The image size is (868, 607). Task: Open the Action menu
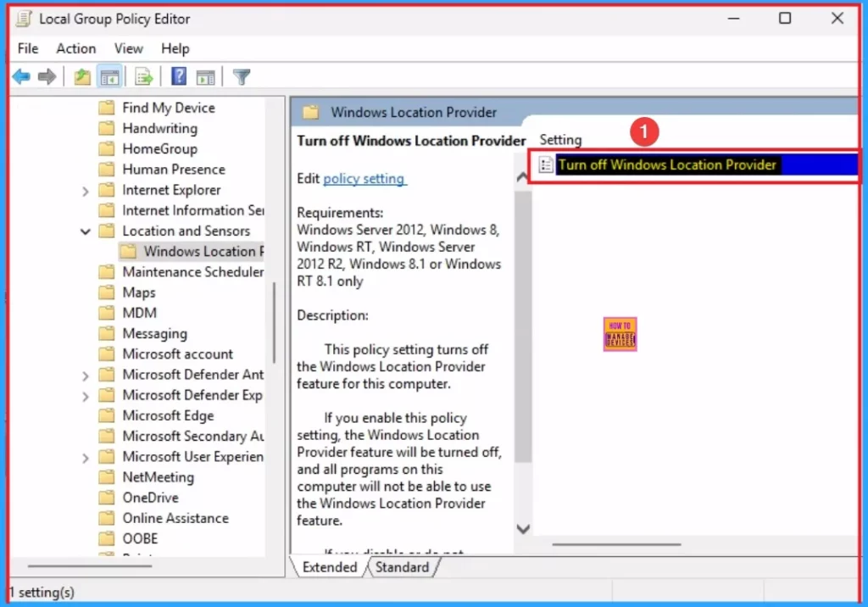75,48
